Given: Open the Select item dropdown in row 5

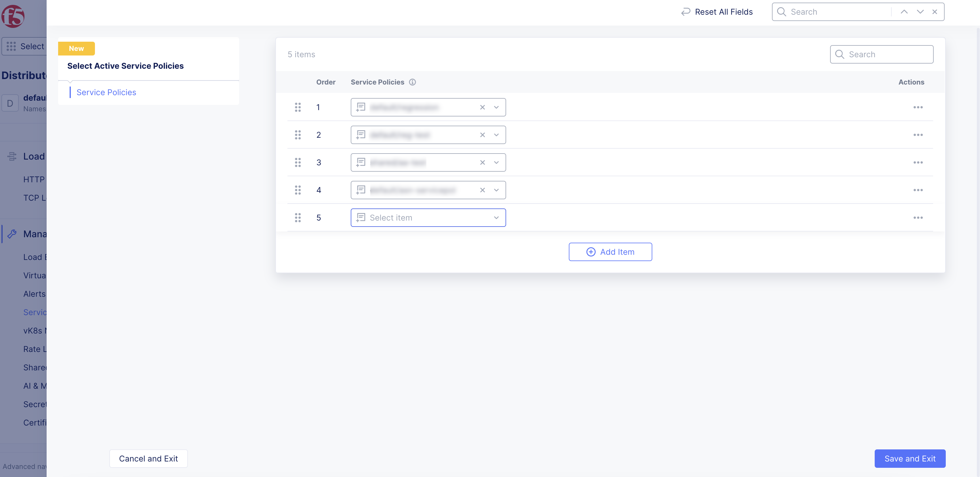Looking at the screenshot, I should (x=428, y=218).
